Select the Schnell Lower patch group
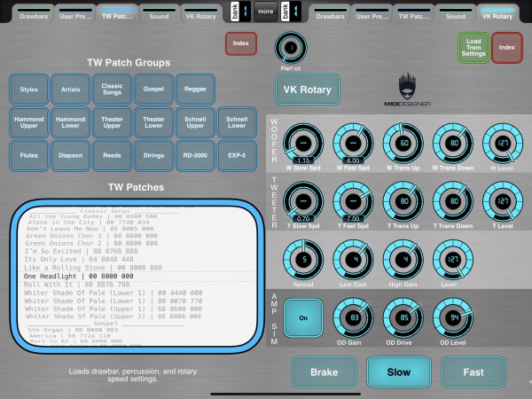Image resolution: width=532 pixels, height=399 pixels. click(x=237, y=122)
